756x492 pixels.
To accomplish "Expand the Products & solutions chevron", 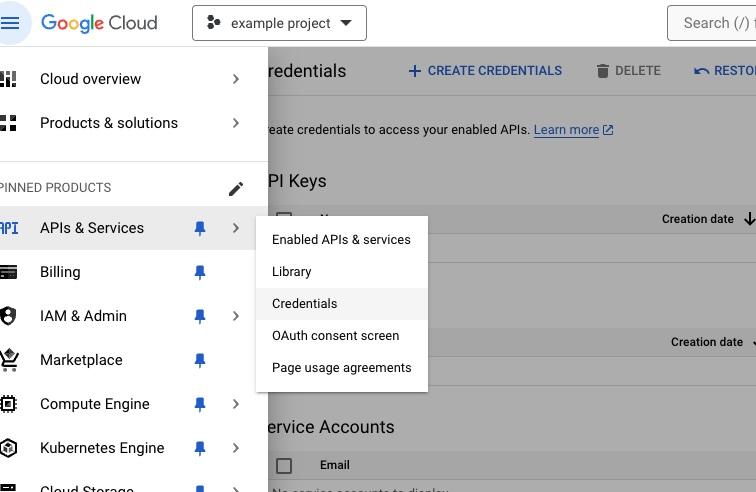I will 236,123.
